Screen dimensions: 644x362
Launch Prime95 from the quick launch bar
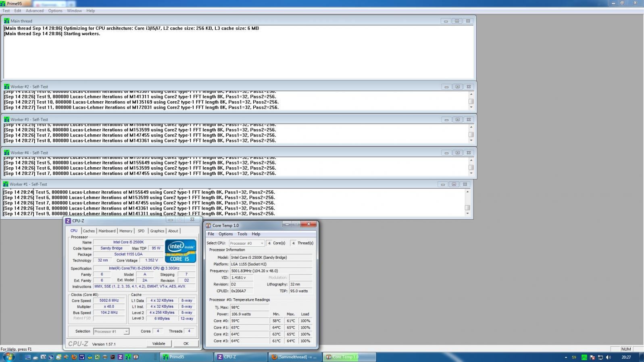[128, 357]
